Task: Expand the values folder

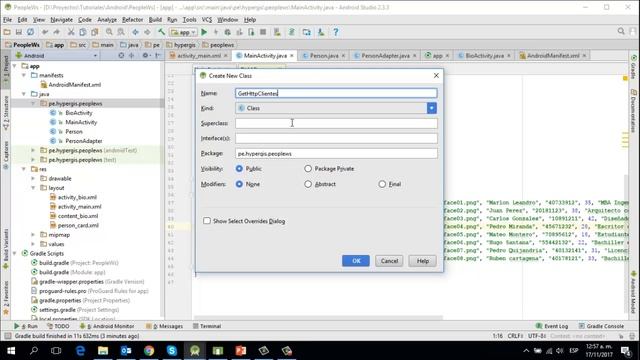Action: pyautogui.click(x=33, y=244)
